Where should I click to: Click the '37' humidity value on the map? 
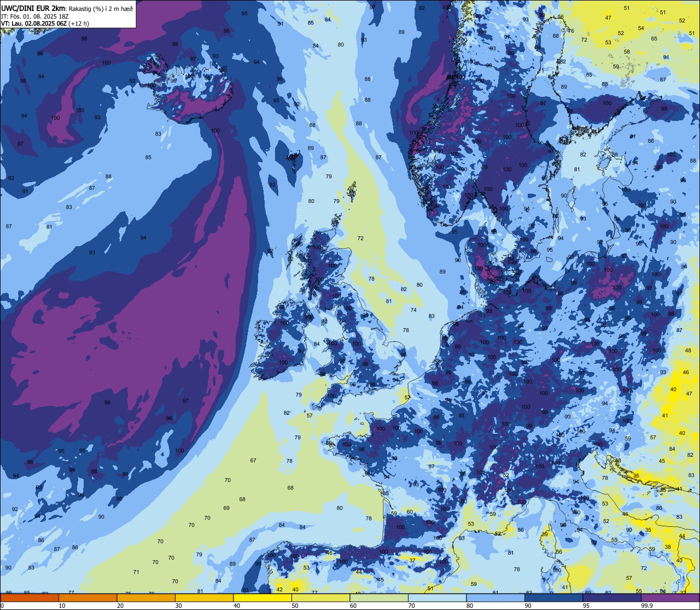click(412, 560)
